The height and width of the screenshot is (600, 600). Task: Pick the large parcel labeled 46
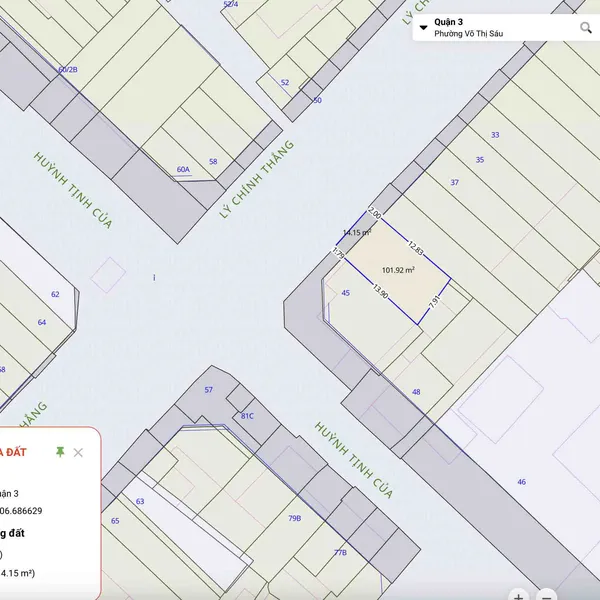click(x=521, y=482)
